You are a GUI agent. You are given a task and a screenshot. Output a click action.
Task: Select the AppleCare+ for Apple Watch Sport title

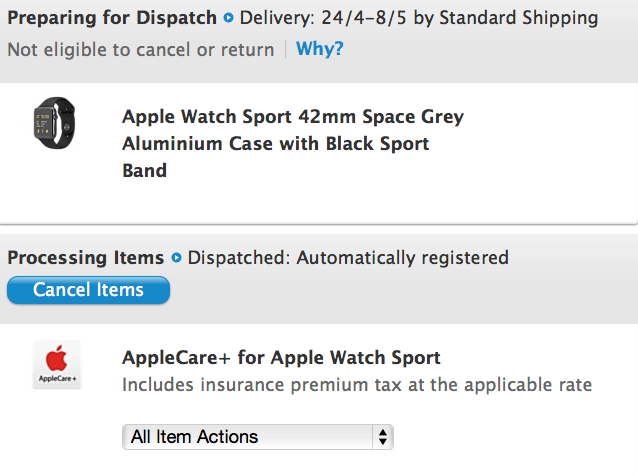click(x=281, y=358)
